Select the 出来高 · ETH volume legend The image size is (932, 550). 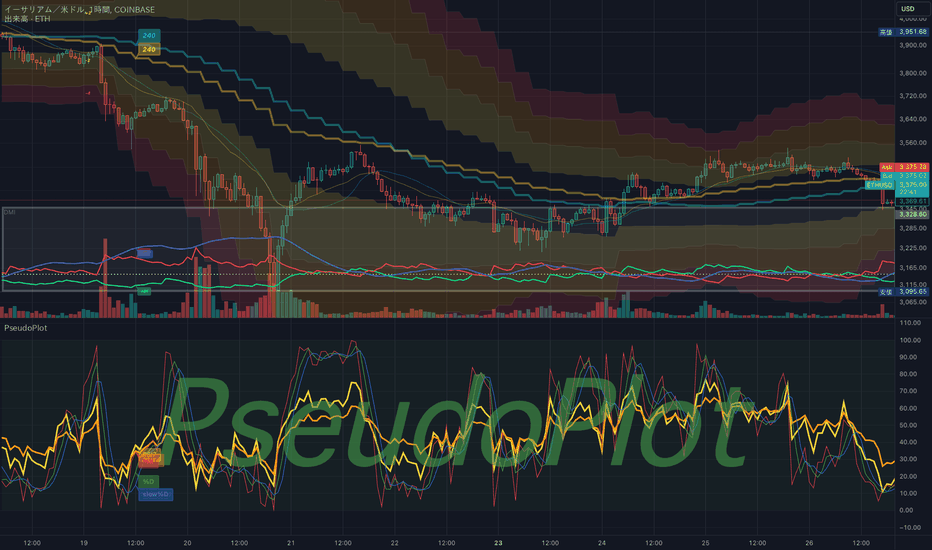pyautogui.click(x=27, y=19)
